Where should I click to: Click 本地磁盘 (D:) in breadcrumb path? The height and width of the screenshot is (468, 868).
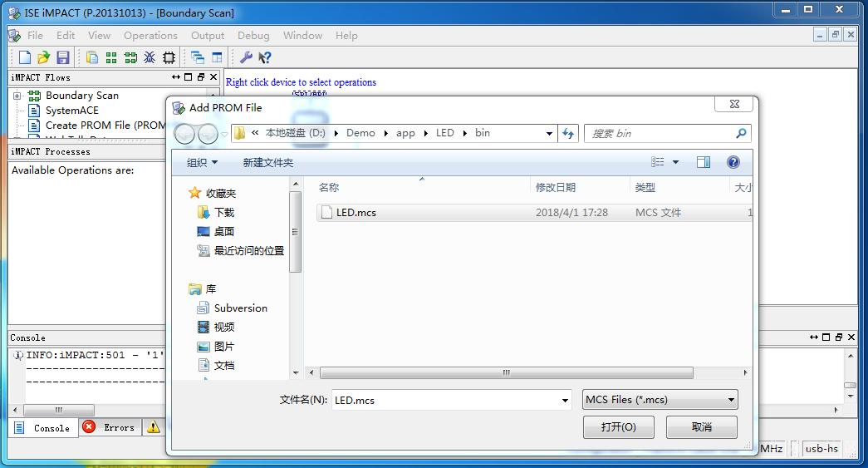click(x=295, y=133)
